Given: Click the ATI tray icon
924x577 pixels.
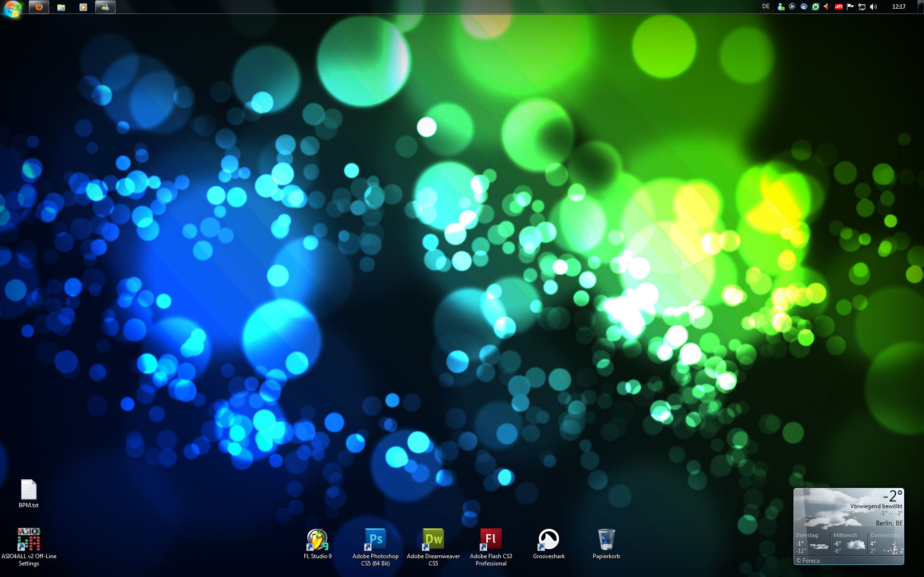Looking at the screenshot, I should click(838, 7).
